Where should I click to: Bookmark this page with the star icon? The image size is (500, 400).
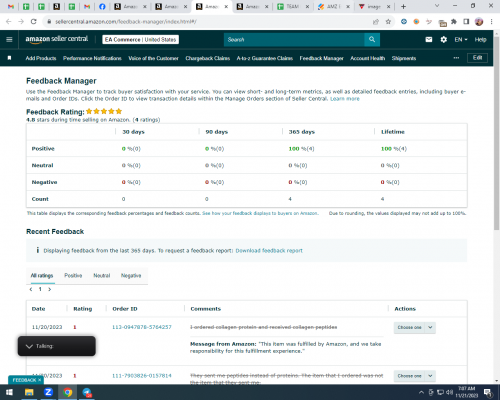[x=388, y=22]
